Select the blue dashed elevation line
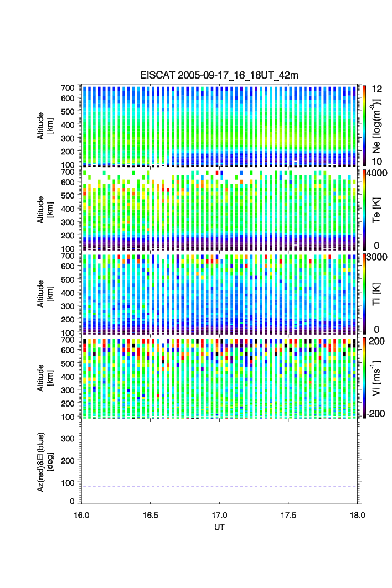 [x=220, y=486]
